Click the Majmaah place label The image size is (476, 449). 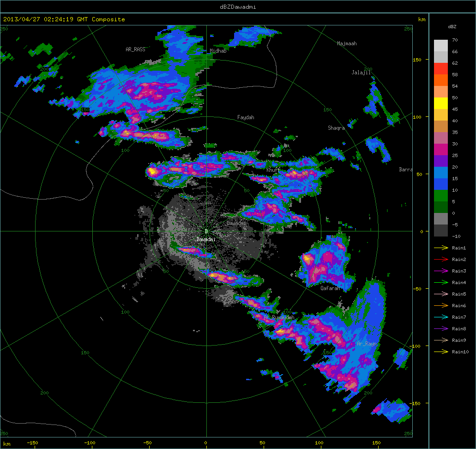(347, 43)
